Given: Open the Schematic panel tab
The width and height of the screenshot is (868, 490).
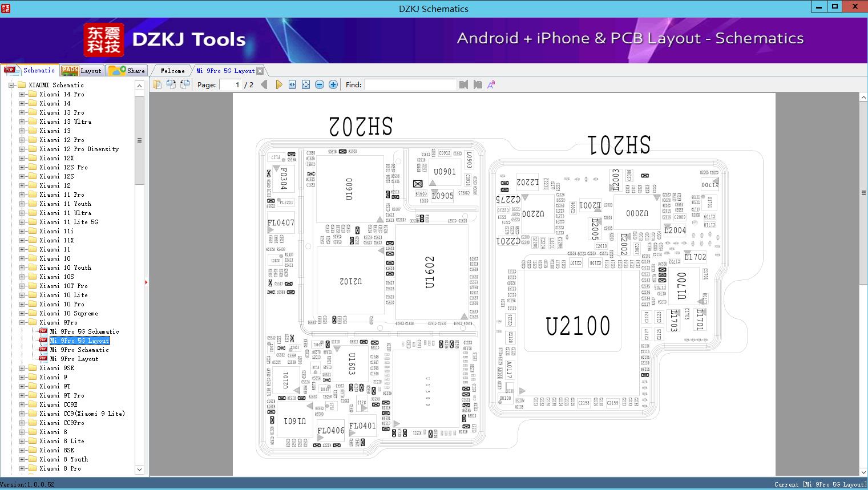Looking at the screenshot, I should [x=30, y=70].
